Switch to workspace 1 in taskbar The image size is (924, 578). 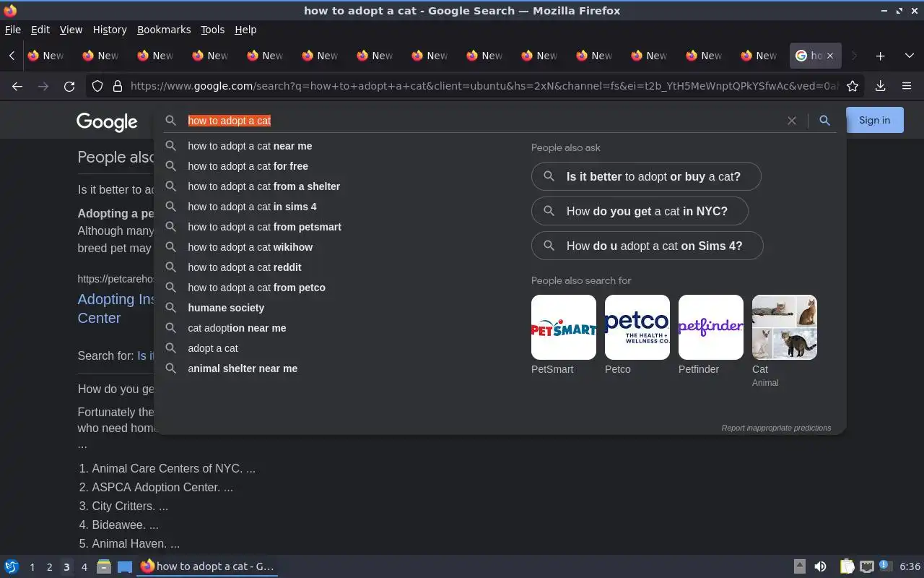click(32, 567)
